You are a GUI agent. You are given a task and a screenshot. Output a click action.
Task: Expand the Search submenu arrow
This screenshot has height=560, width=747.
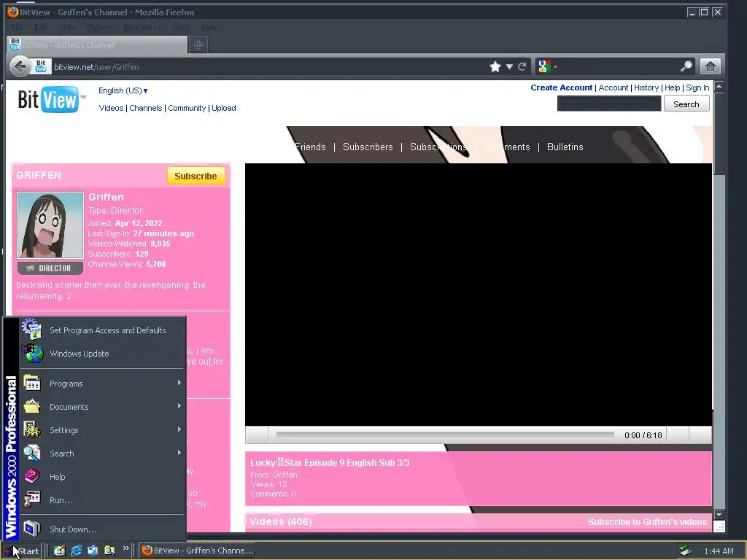(179, 453)
